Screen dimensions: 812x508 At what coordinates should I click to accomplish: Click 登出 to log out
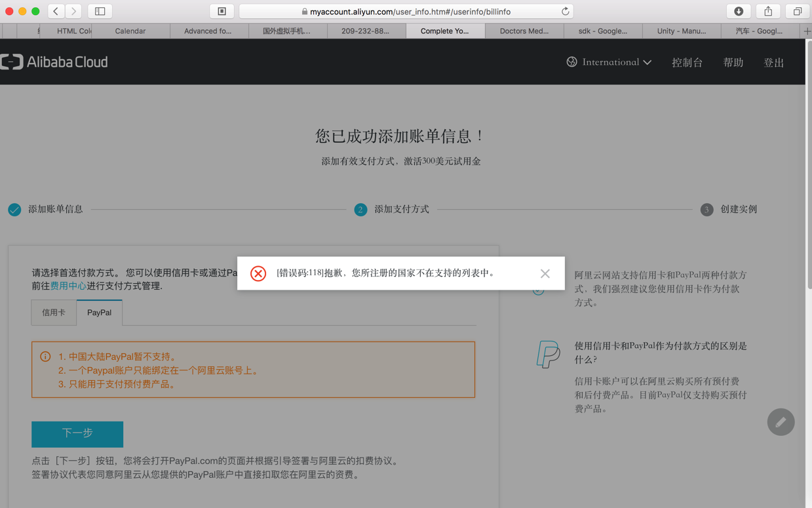pos(773,62)
